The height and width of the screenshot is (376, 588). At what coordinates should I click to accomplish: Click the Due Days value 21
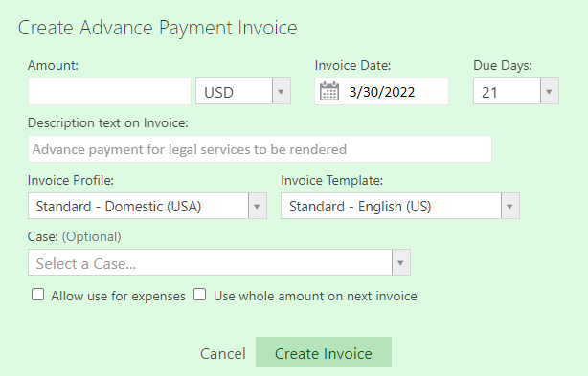pyautogui.click(x=489, y=92)
